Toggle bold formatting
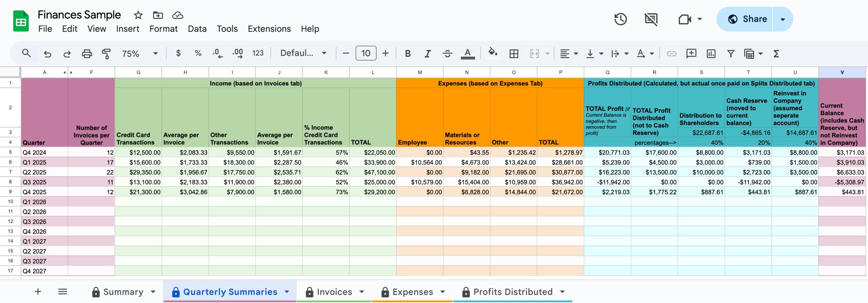The width and height of the screenshot is (868, 303). click(x=408, y=54)
